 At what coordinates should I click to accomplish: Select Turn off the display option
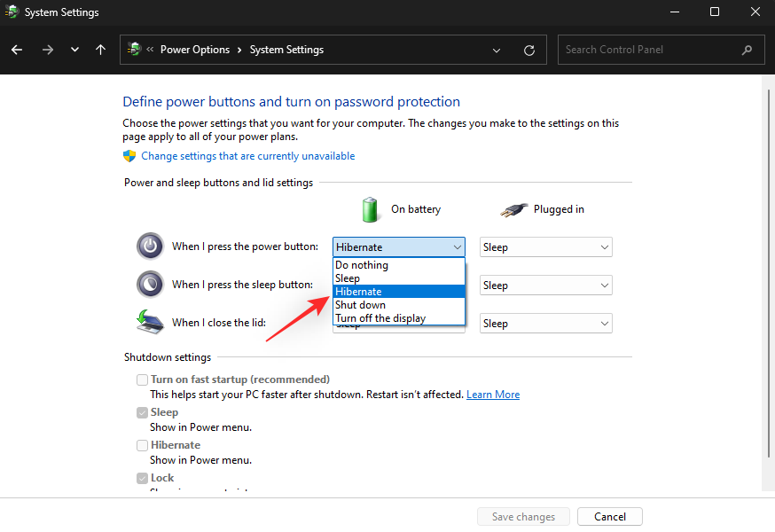coord(399,318)
